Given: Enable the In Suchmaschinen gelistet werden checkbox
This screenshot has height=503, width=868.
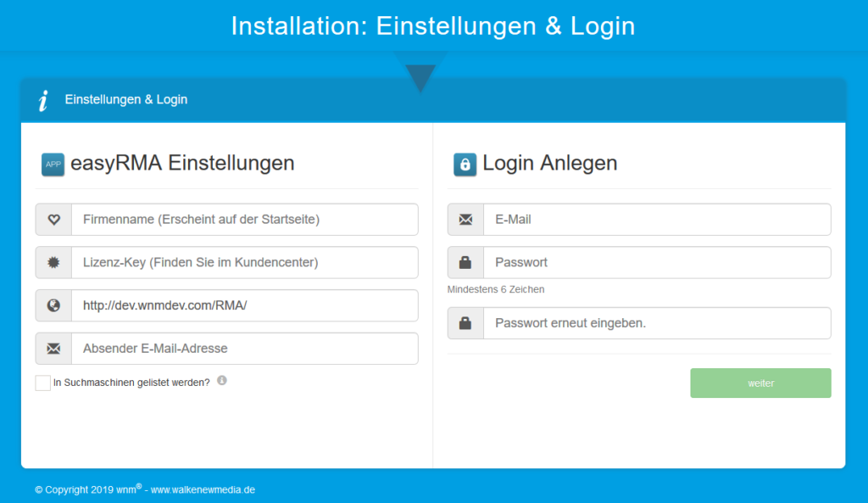Looking at the screenshot, I should pos(42,383).
